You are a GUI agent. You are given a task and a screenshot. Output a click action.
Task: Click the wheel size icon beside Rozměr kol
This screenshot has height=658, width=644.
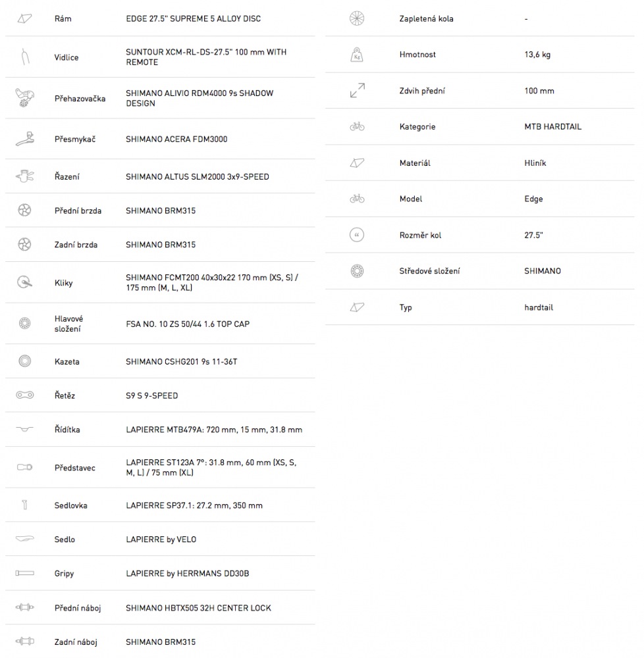click(357, 235)
